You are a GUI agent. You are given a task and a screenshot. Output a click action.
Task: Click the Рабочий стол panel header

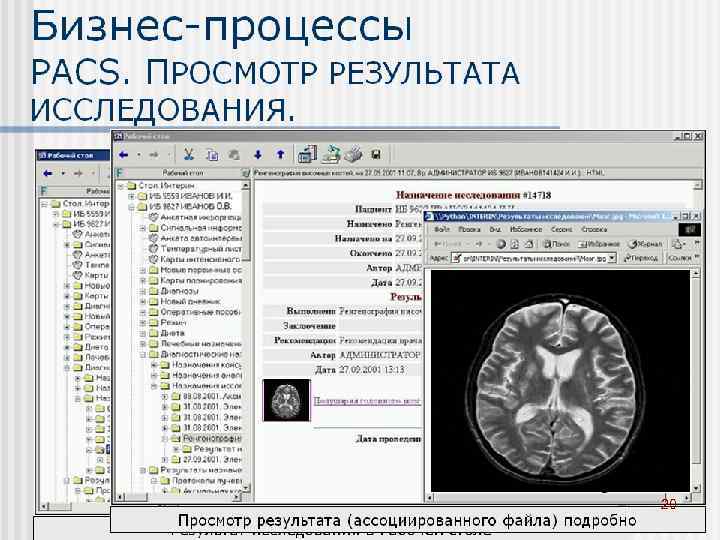click(182, 173)
